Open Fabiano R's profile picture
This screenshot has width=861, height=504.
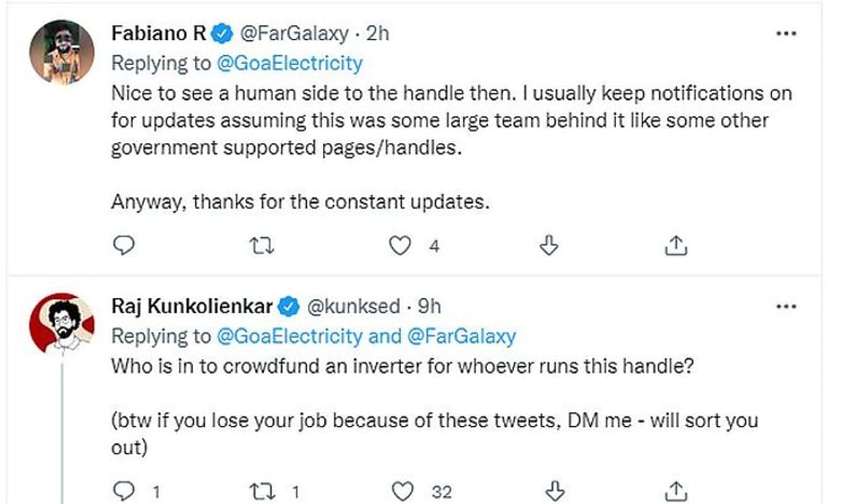coord(62,52)
